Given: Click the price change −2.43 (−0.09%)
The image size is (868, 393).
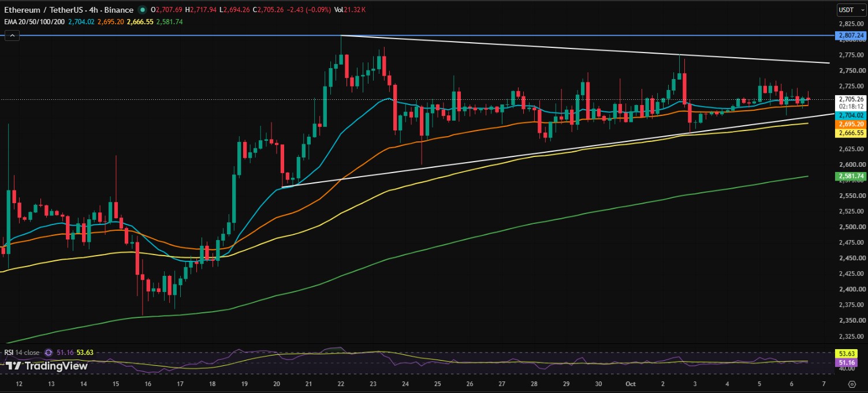Looking at the screenshot, I should [x=310, y=10].
